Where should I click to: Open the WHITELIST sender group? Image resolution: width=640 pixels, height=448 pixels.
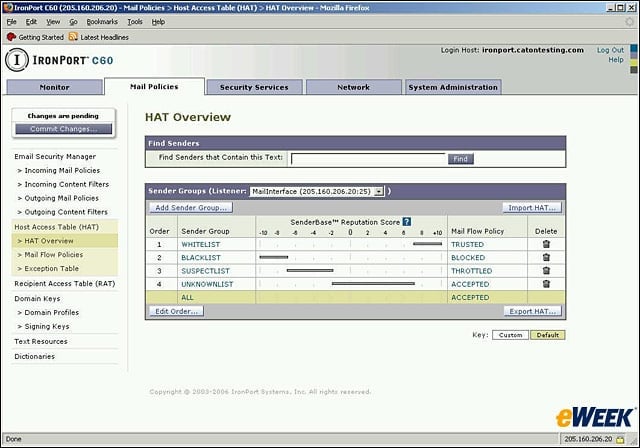(200, 244)
